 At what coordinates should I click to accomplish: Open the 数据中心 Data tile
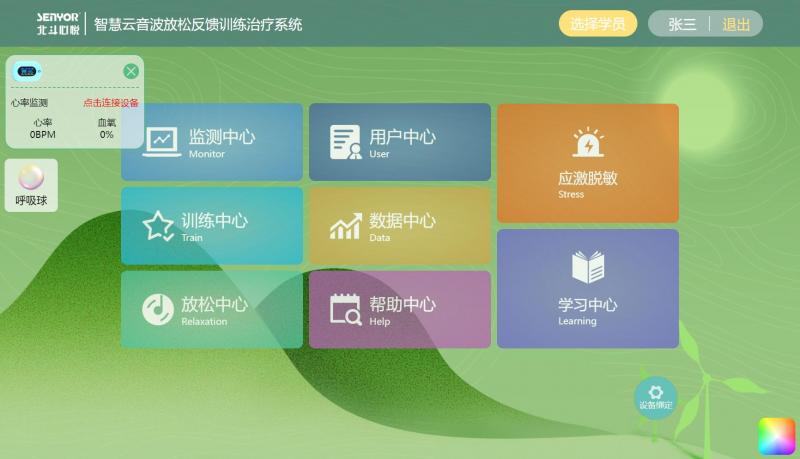point(399,226)
